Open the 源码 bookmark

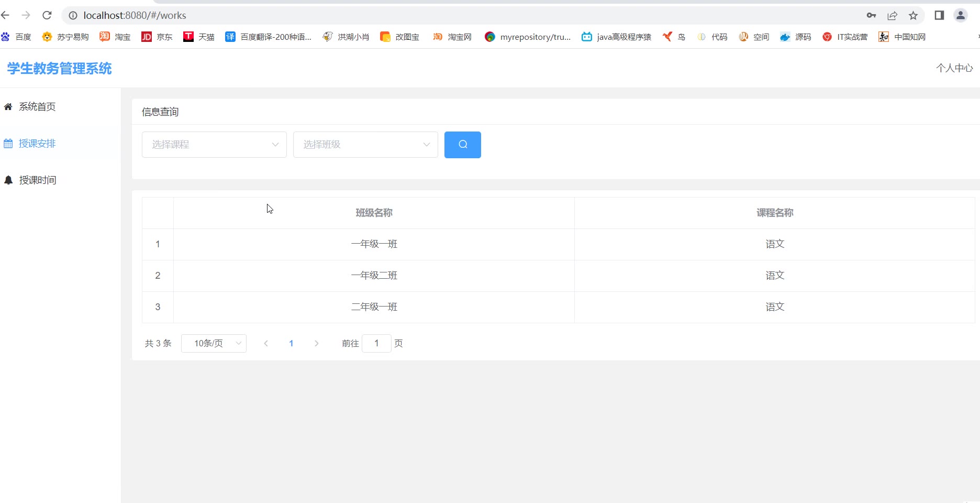click(x=796, y=37)
